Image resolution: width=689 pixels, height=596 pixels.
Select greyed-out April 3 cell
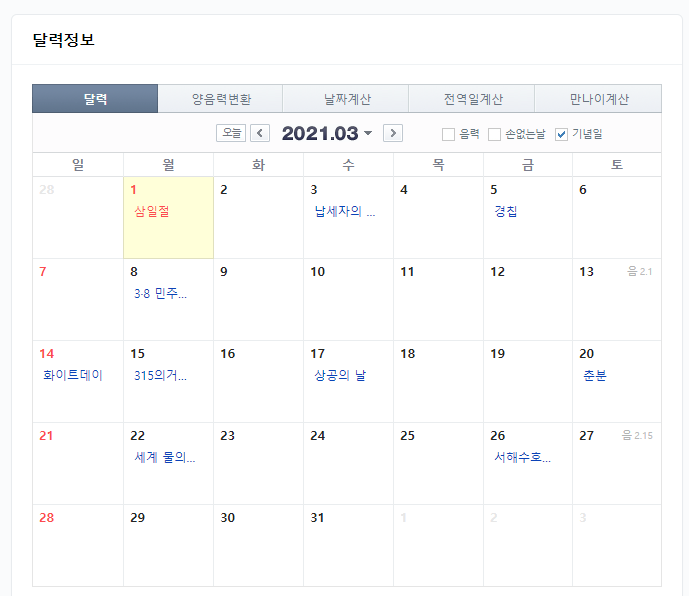(x=617, y=545)
